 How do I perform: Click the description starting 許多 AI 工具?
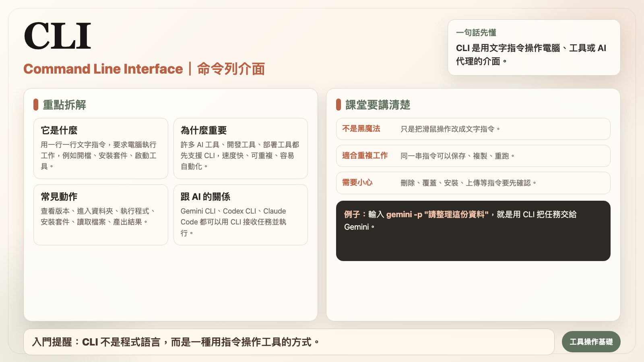coord(240,155)
